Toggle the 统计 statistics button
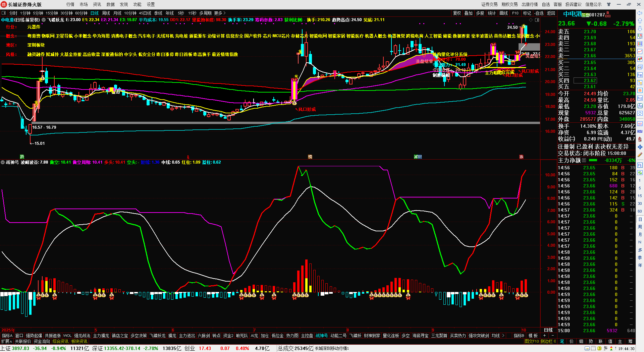 click(492, 13)
